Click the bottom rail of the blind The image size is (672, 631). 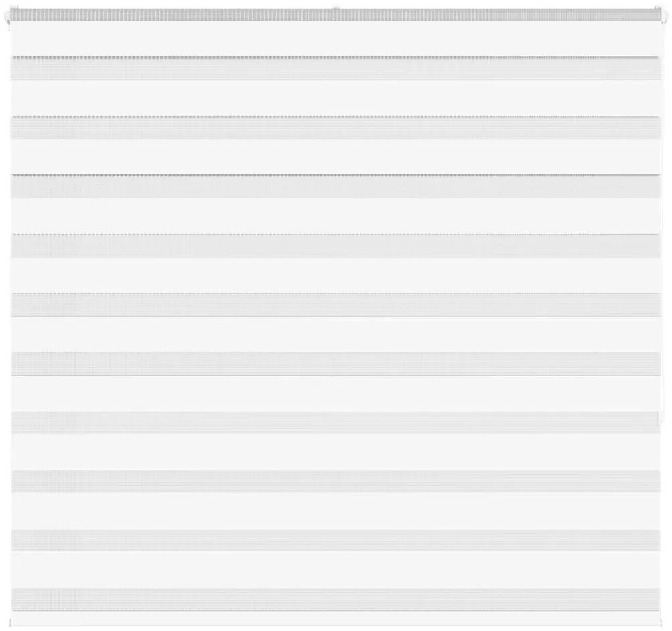pyautogui.click(x=335, y=616)
